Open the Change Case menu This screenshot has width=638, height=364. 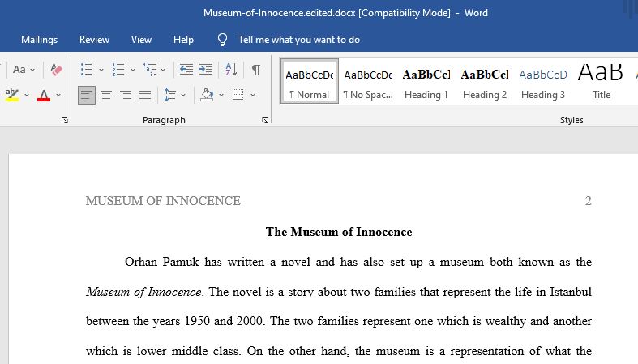pyautogui.click(x=24, y=70)
